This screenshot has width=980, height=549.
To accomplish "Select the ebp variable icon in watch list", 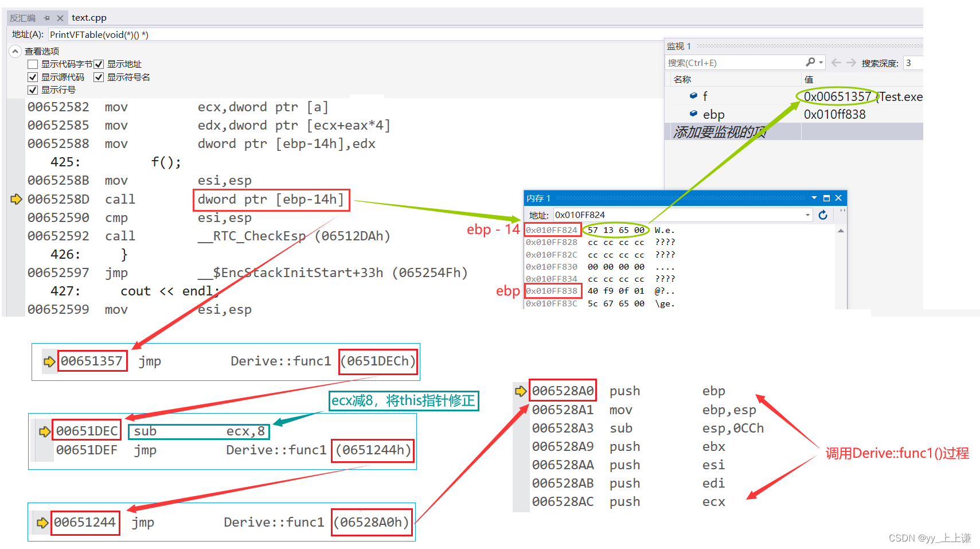I will [x=693, y=114].
